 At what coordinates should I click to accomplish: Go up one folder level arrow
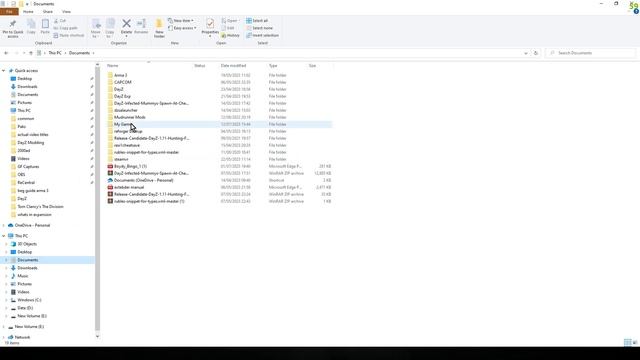pos(31,53)
